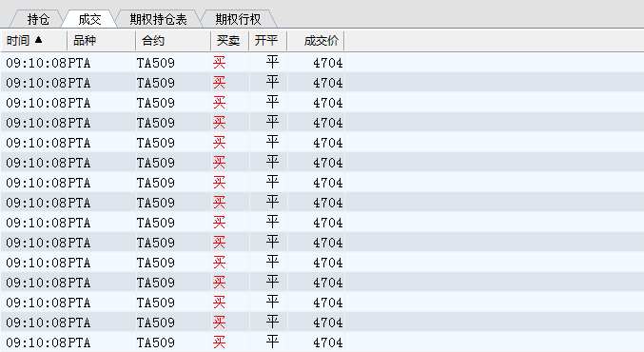
Task: Click TA509 in the second trade row
Action: pos(156,83)
